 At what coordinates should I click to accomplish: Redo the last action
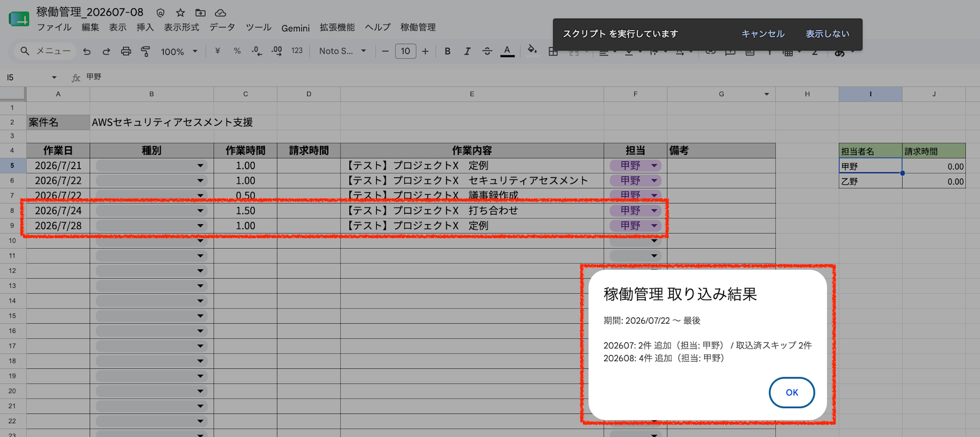point(106,51)
